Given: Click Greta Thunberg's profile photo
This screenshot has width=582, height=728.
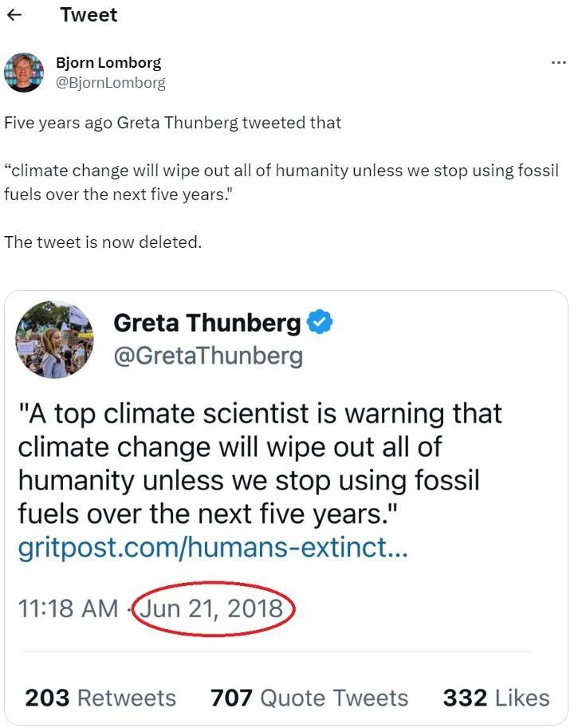Looking at the screenshot, I should point(54,340).
